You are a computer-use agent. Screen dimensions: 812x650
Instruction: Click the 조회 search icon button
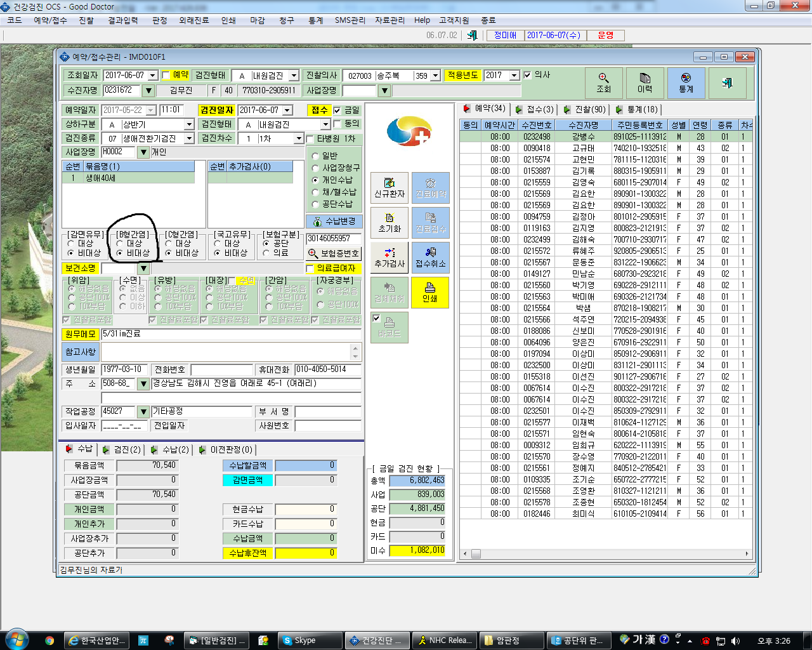click(x=603, y=83)
